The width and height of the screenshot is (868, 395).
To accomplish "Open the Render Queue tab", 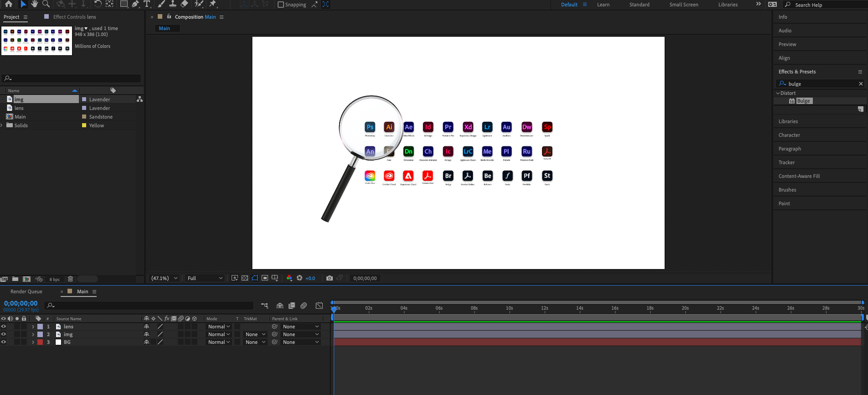I will click(26, 291).
